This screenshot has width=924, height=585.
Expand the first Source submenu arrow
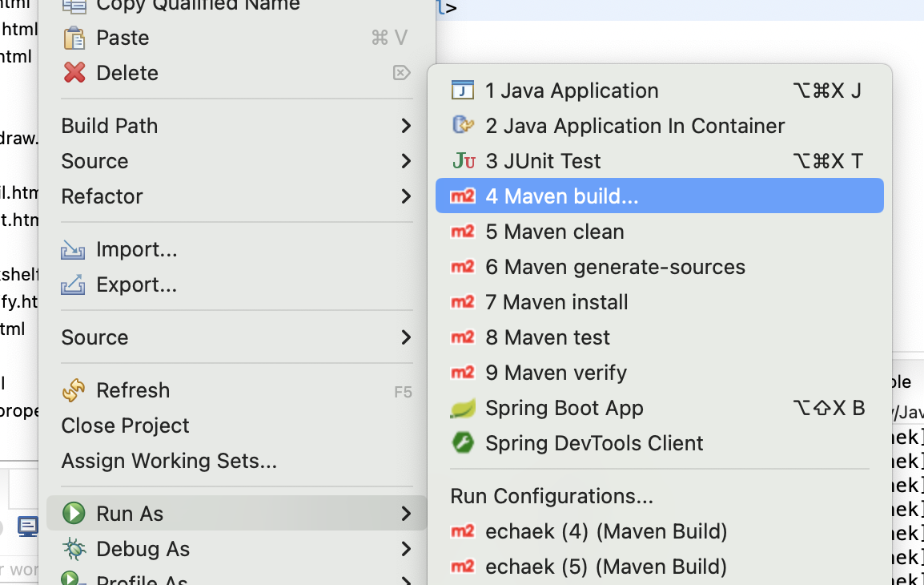405,161
